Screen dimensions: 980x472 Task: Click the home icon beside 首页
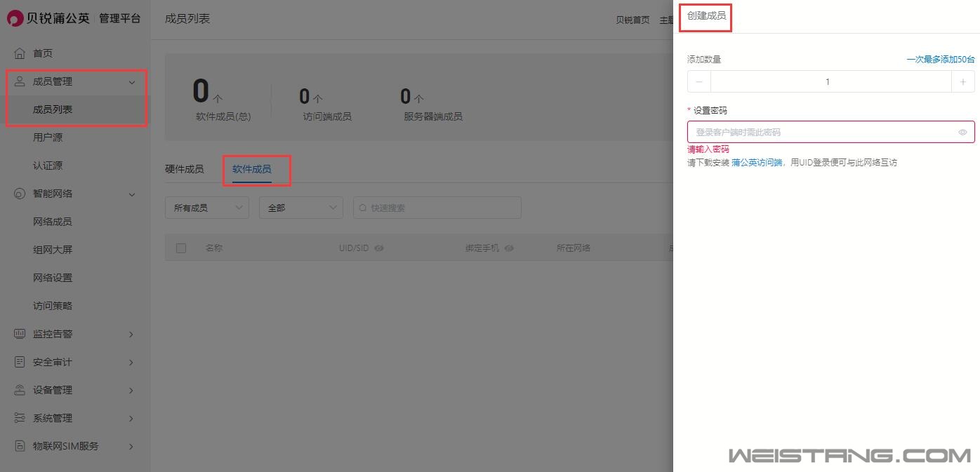coord(20,53)
